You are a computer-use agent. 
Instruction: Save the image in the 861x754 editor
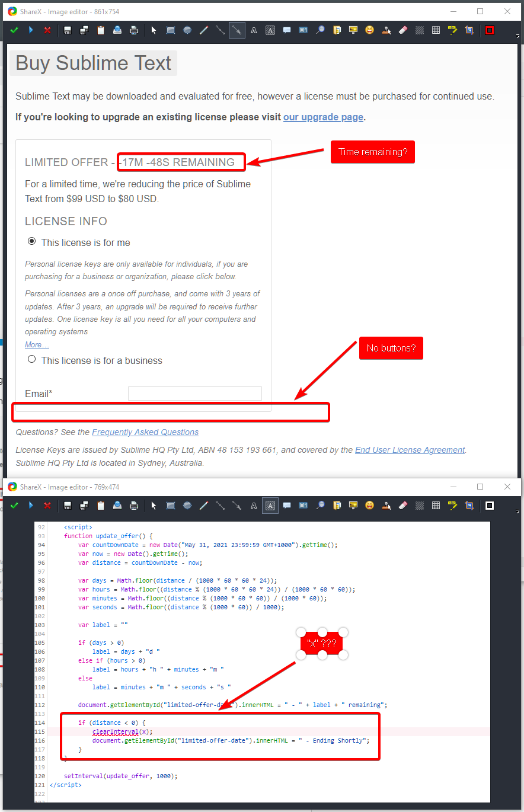point(68,30)
